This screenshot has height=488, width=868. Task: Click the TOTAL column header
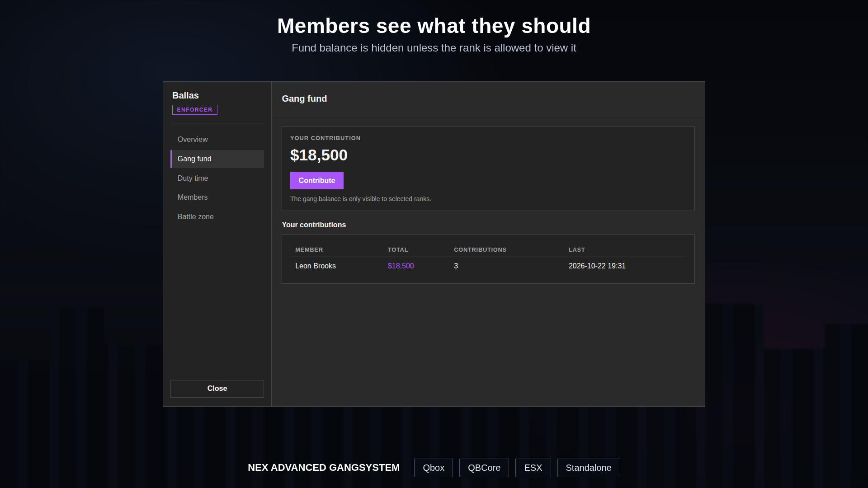click(x=398, y=250)
